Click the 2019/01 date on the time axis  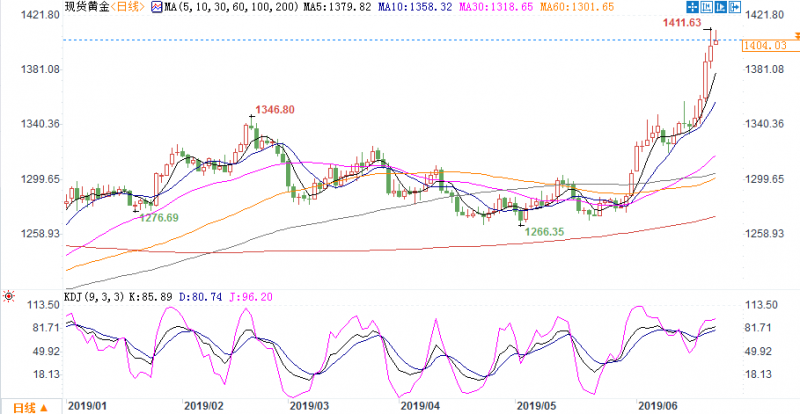(x=88, y=407)
